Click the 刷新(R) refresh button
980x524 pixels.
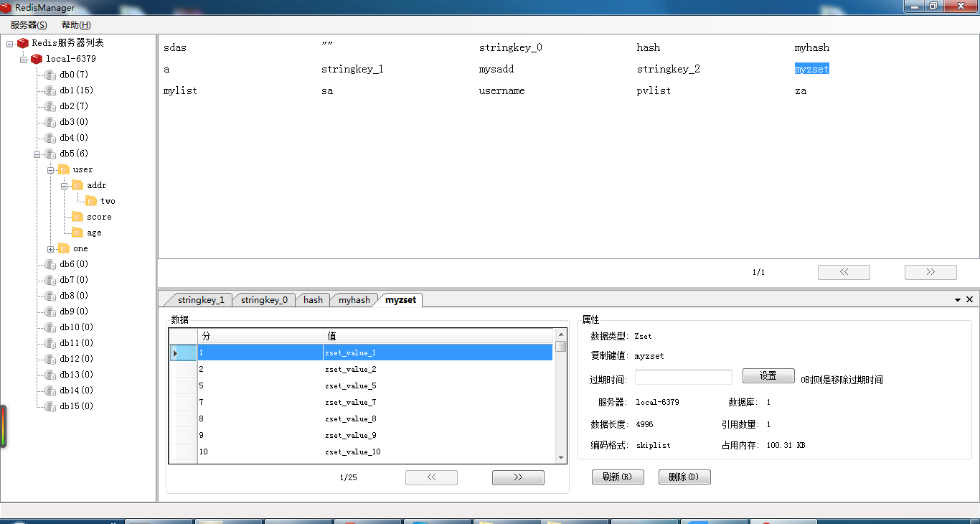[618, 477]
